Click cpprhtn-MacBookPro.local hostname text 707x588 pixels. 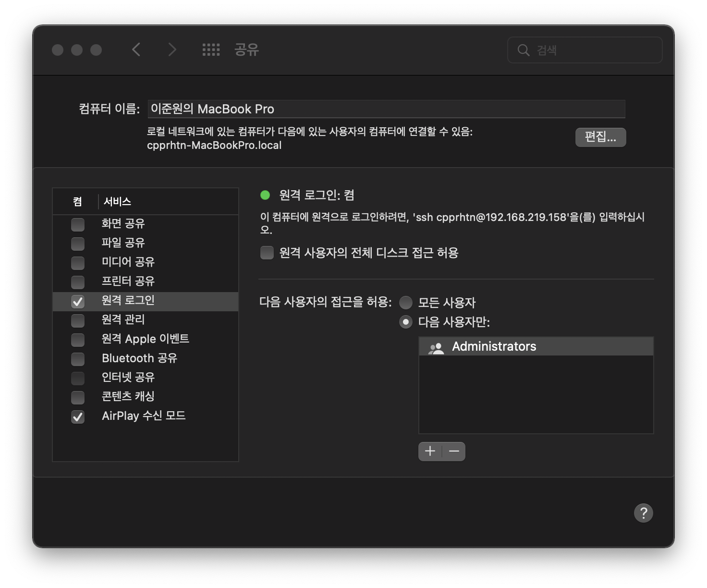(214, 146)
